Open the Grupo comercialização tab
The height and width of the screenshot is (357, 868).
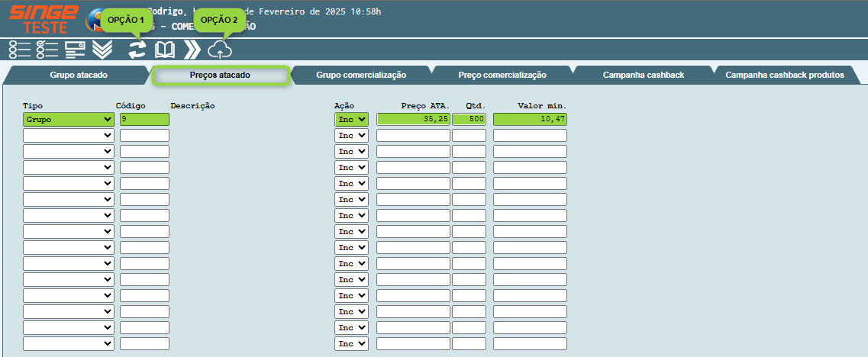(361, 76)
